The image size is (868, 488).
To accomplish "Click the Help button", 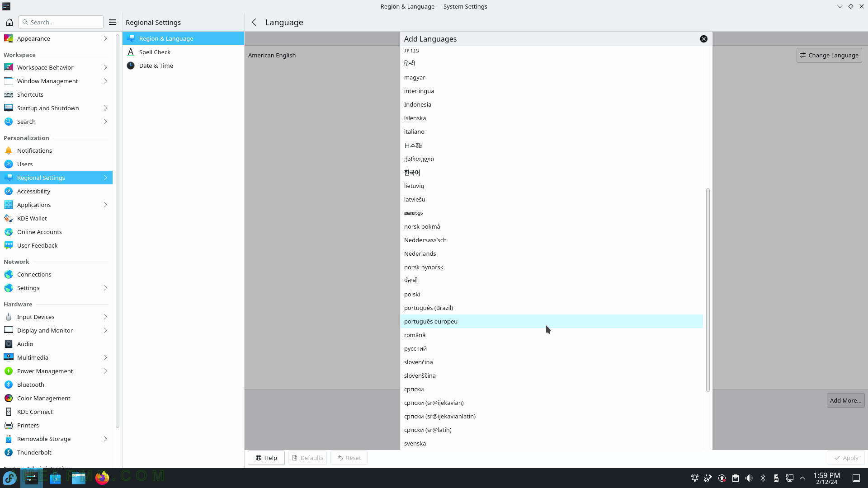I will (266, 458).
